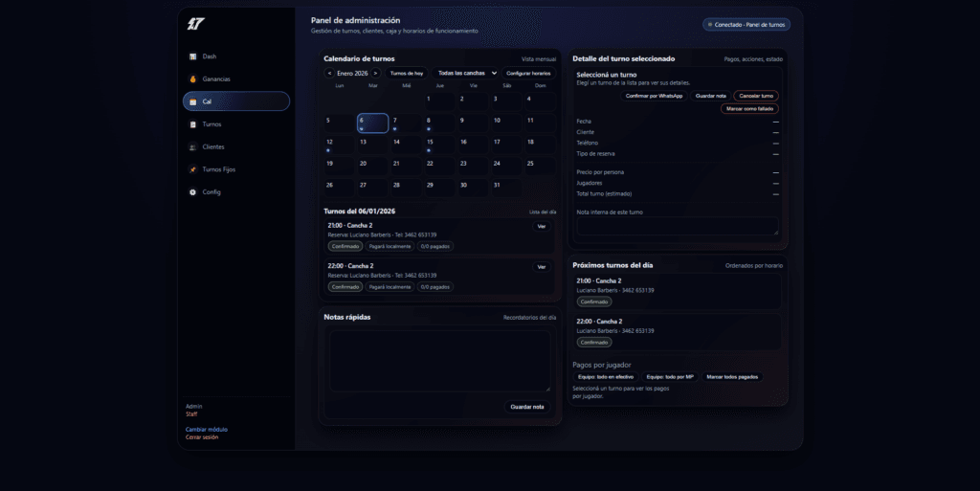Open Config via the gear icon
This screenshot has height=491, width=980.
point(193,192)
